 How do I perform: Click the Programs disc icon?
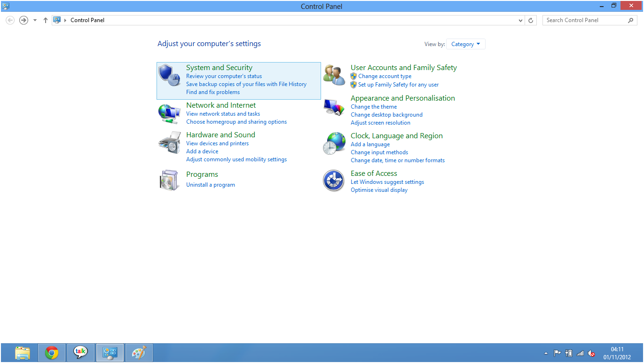pyautogui.click(x=169, y=180)
